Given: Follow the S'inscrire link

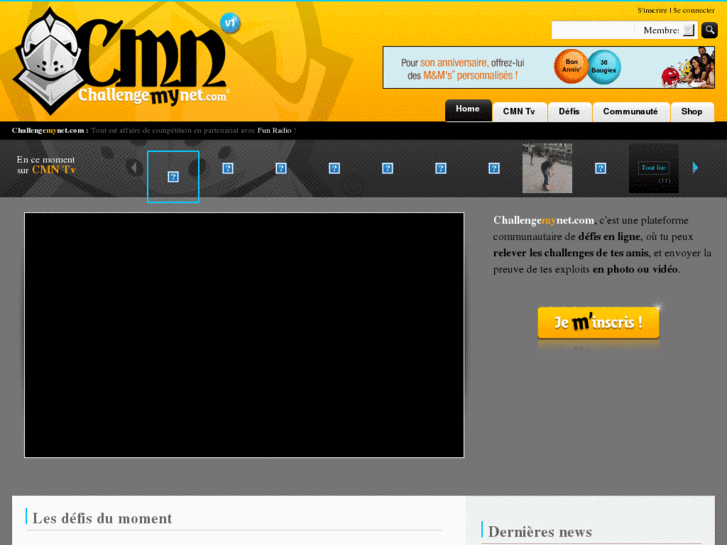Looking at the screenshot, I should [652, 10].
